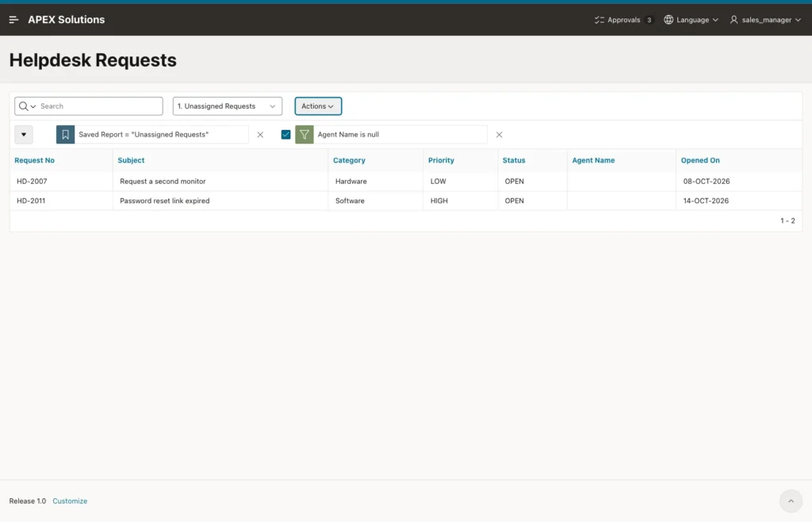Click the Language globe icon

[x=668, y=20]
